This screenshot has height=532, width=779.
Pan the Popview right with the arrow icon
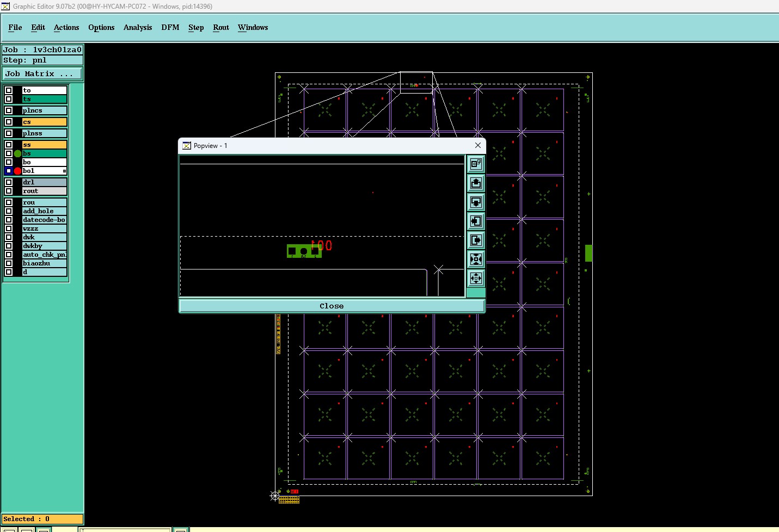pyautogui.click(x=476, y=240)
